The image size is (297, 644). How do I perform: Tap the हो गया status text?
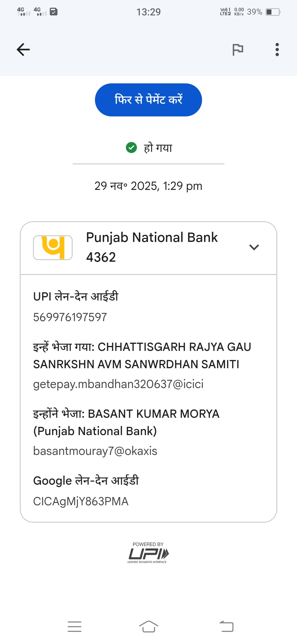(x=158, y=148)
